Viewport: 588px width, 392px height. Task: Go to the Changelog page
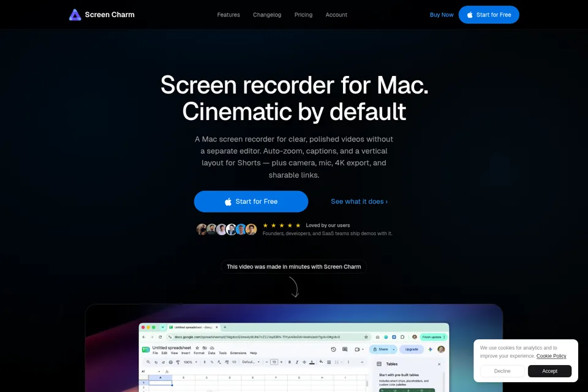click(267, 15)
